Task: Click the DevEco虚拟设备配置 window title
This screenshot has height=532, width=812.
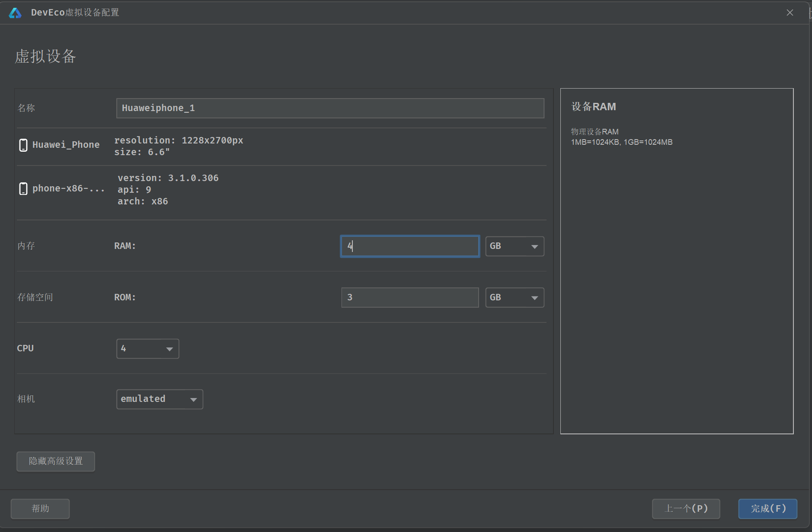Action: [75, 13]
